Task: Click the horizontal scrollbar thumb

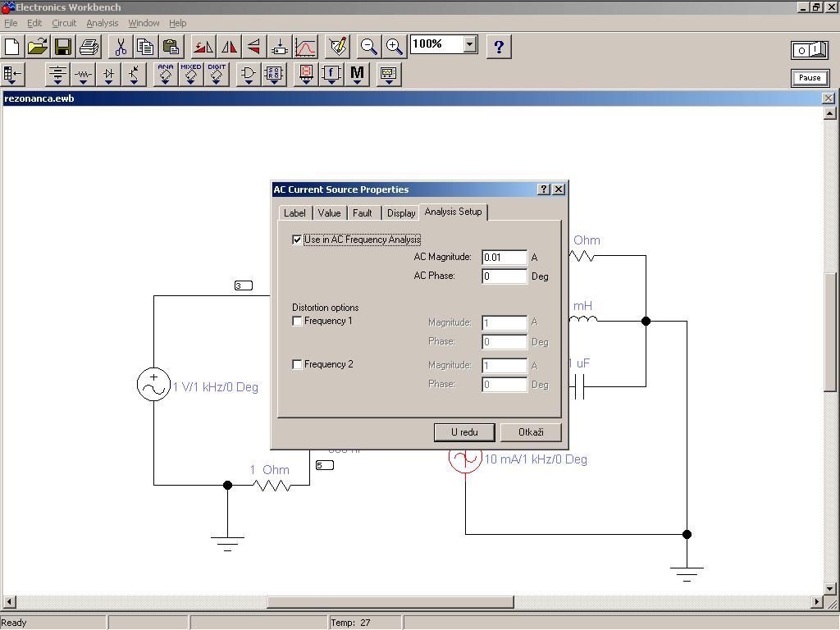Action: 390,601
